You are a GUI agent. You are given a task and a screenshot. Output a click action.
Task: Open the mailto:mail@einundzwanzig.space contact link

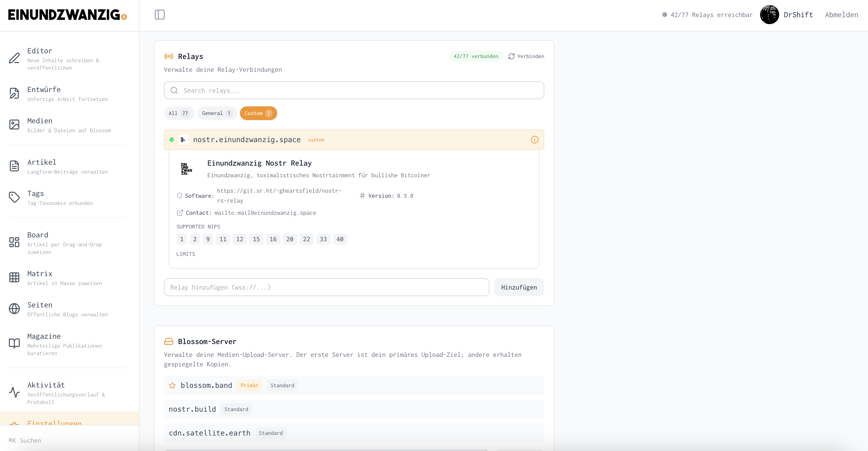coord(265,213)
